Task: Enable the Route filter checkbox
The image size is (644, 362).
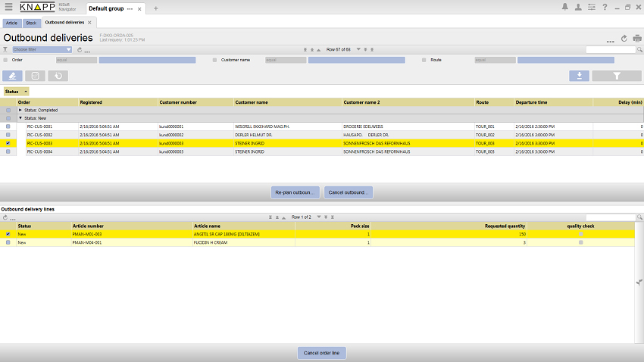Action: click(x=424, y=60)
